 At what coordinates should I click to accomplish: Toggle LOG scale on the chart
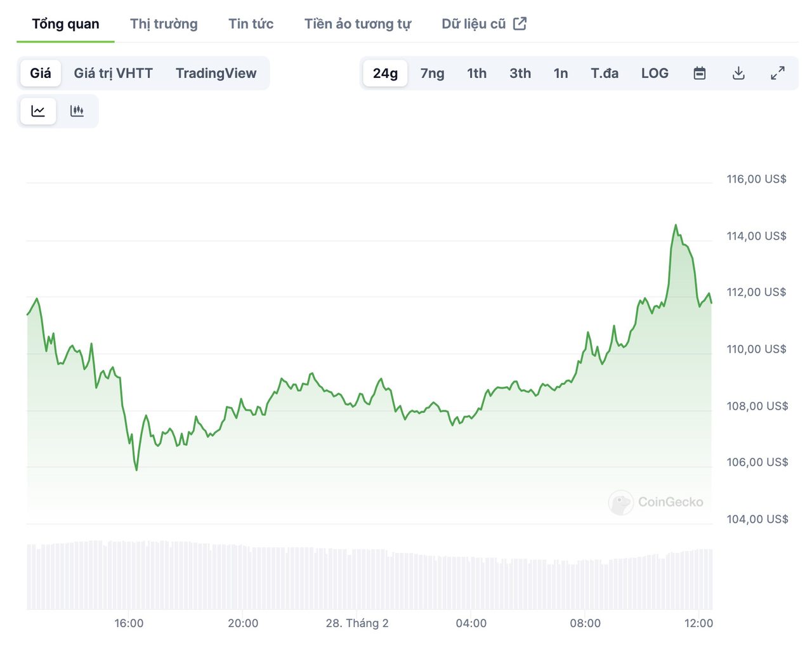pos(655,74)
